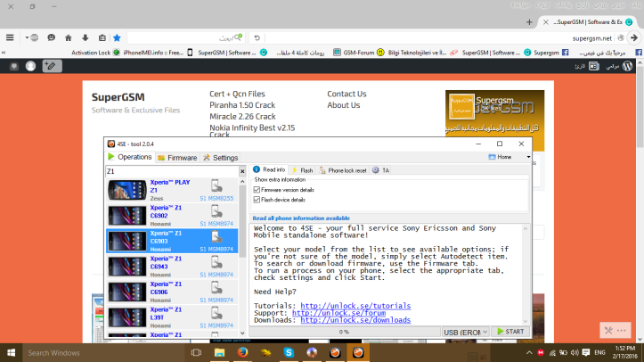Switch to the Firmware tab
This screenshot has height=362, width=644.
[x=177, y=158]
